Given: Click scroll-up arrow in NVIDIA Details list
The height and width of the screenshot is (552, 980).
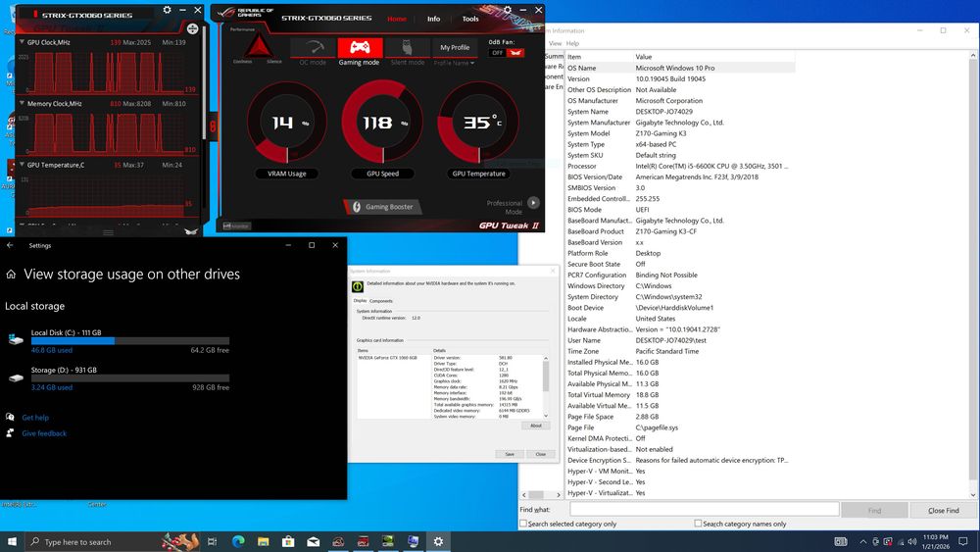Looking at the screenshot, I should click(x=546, y=358).
